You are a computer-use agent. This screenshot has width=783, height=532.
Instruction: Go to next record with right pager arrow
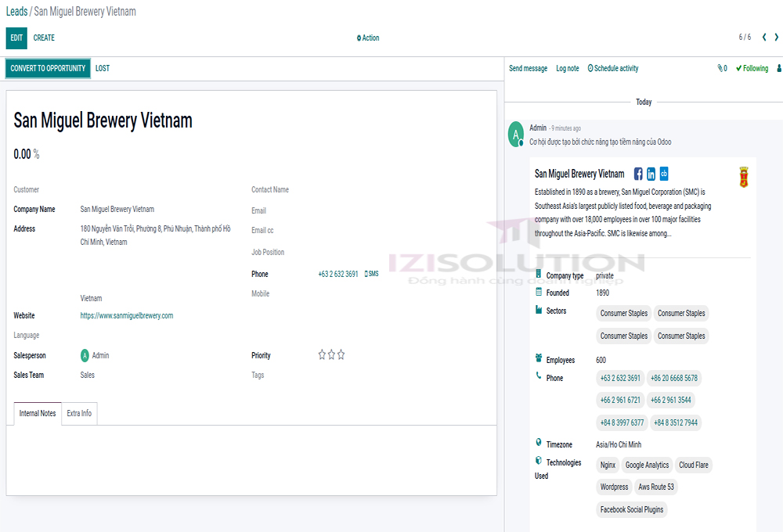(776, 36)
